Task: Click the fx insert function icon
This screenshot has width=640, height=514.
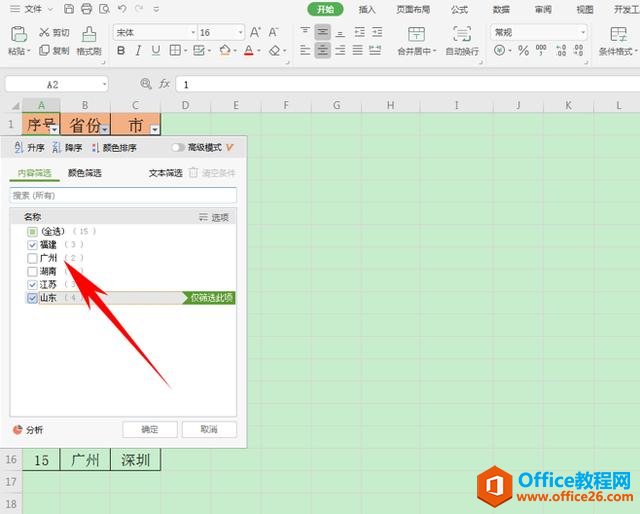Action: point(164,85)
